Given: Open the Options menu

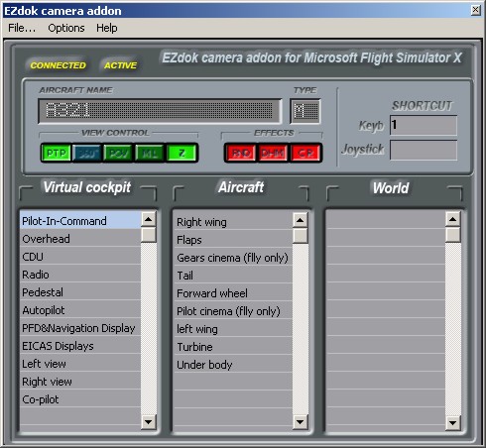Looking at the screenshot, I should pyautogui.click(x=66, y=28).
